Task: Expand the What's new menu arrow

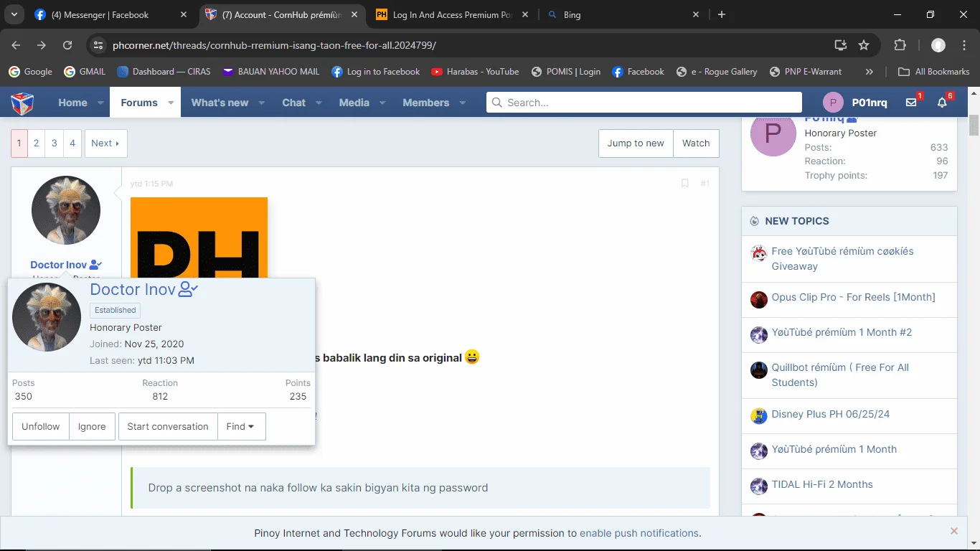Action: click(262, 103)
